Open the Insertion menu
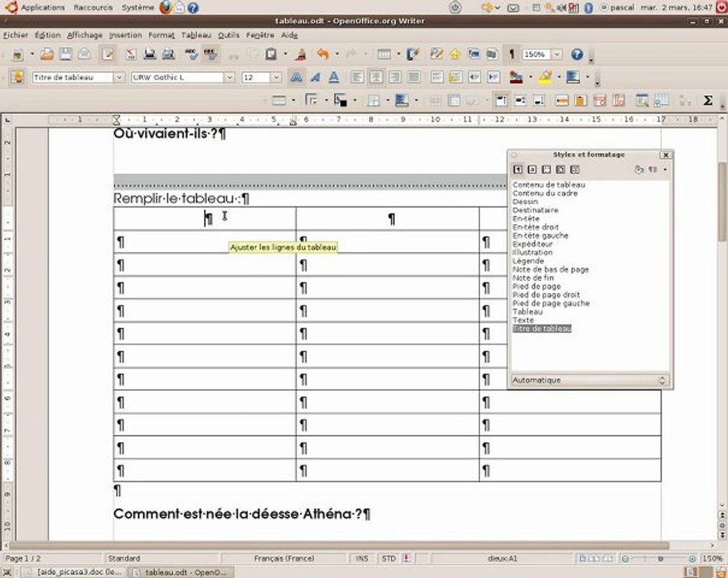This screenshot has width=728, height=578. 125,35
